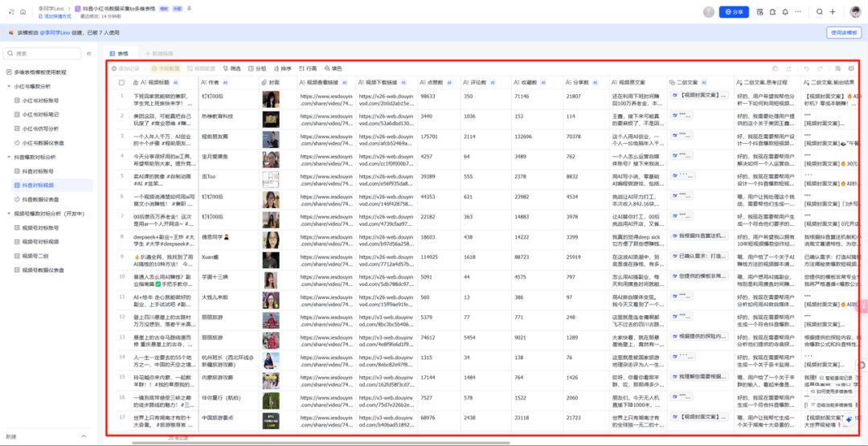Open the home icon in the top bar
The width and height of the screenshot is (868, 446).
pyautogui.click(x=23, y=11)
